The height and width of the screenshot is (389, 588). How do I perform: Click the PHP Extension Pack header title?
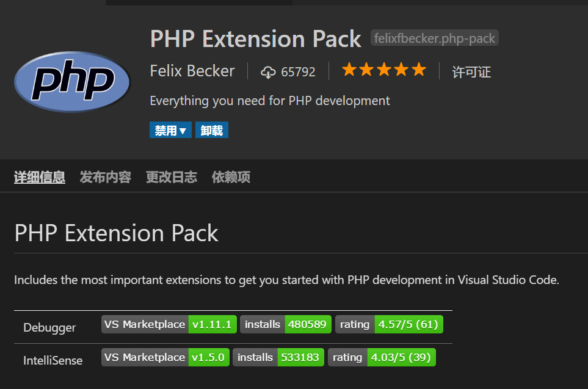pyautogui.click(x=255, y=38)
